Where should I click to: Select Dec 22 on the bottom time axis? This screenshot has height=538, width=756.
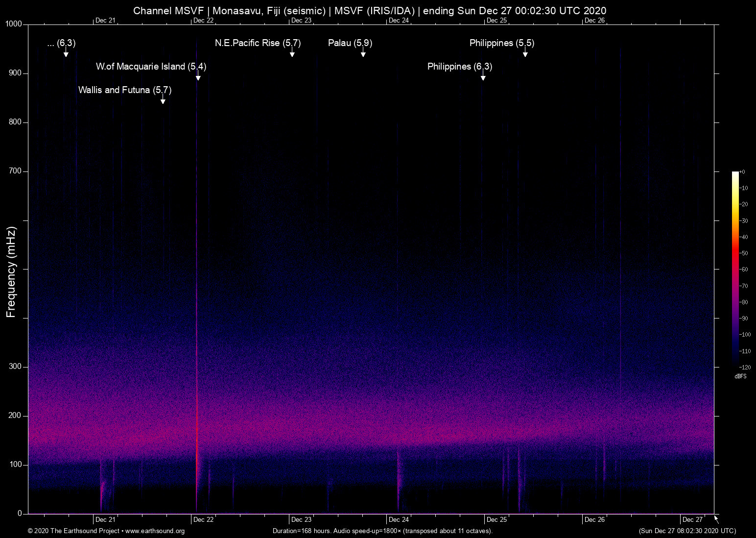[x=203, y=520]
